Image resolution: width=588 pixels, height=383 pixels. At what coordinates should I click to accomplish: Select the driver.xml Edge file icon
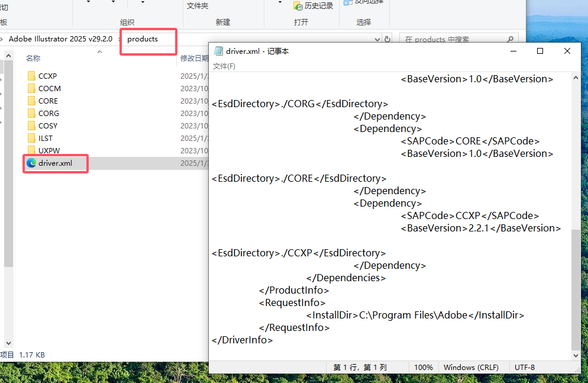pos(31,163)
